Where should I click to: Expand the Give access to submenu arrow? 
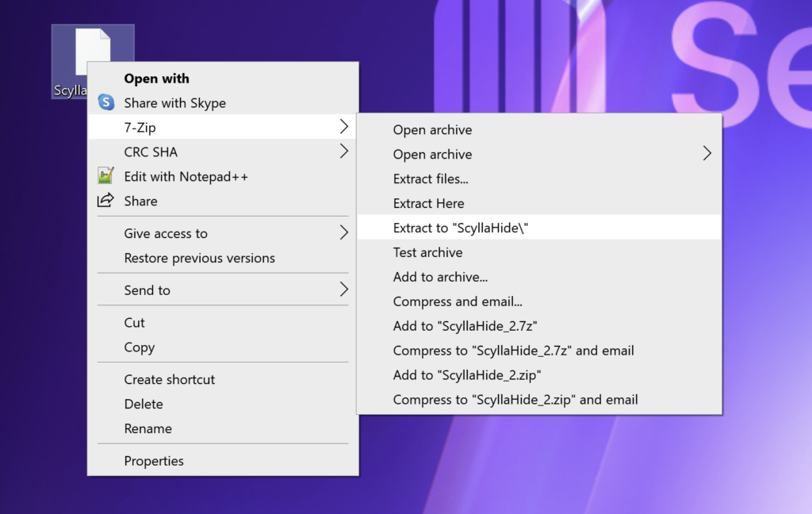[x=343, y=233]
